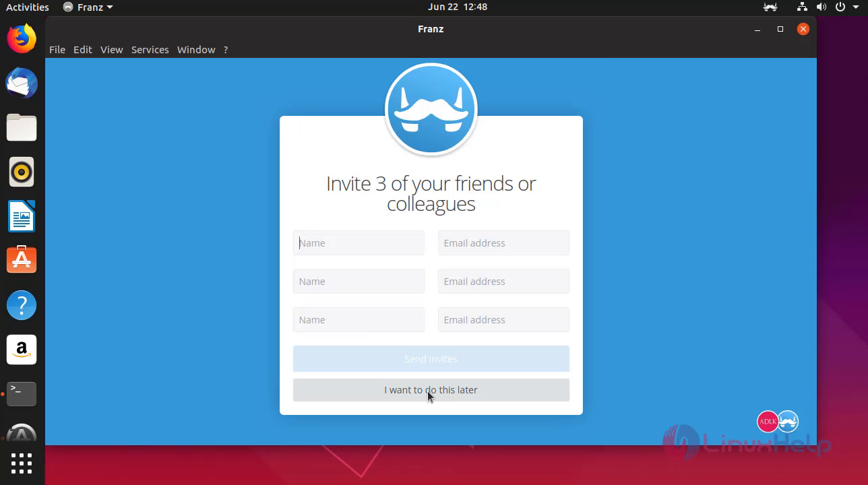
Task: Open Ubuntu Software store icon
Action: pyautogui.click(x=22, y=260)
